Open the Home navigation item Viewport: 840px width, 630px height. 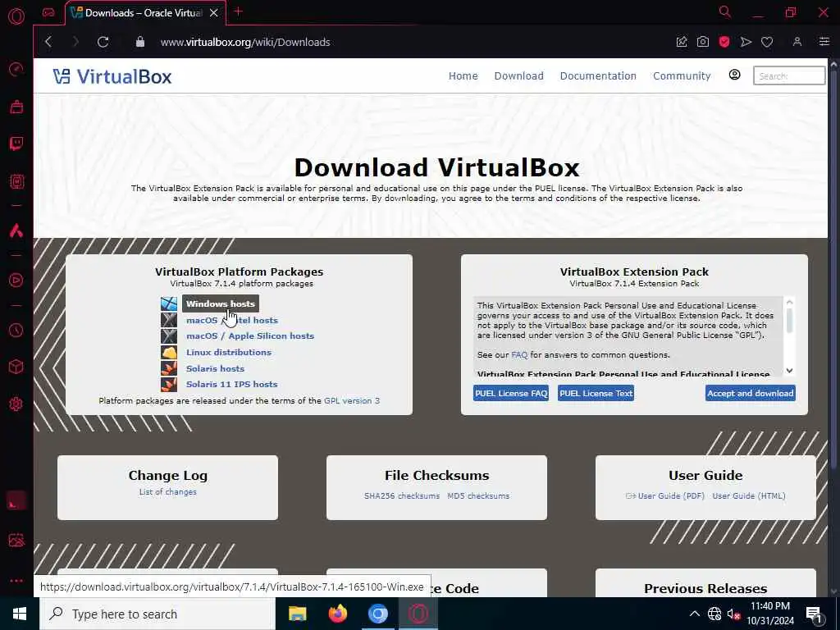point(463,75)
